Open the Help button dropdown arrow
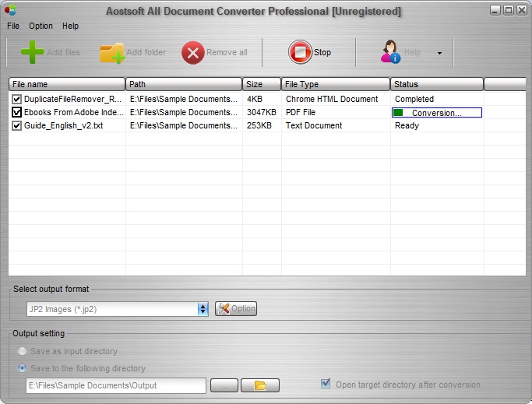Screen dimensions: 532x404 click(439, 53)
